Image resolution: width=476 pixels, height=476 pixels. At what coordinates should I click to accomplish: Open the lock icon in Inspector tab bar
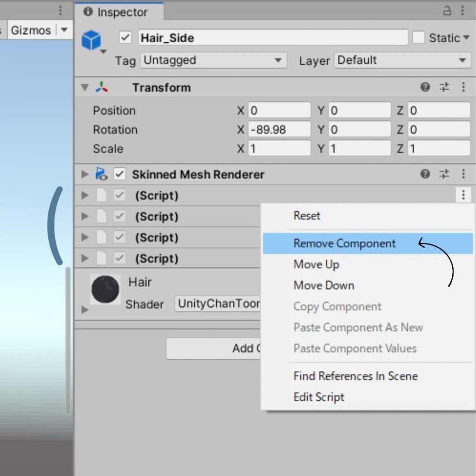[447, 11]
